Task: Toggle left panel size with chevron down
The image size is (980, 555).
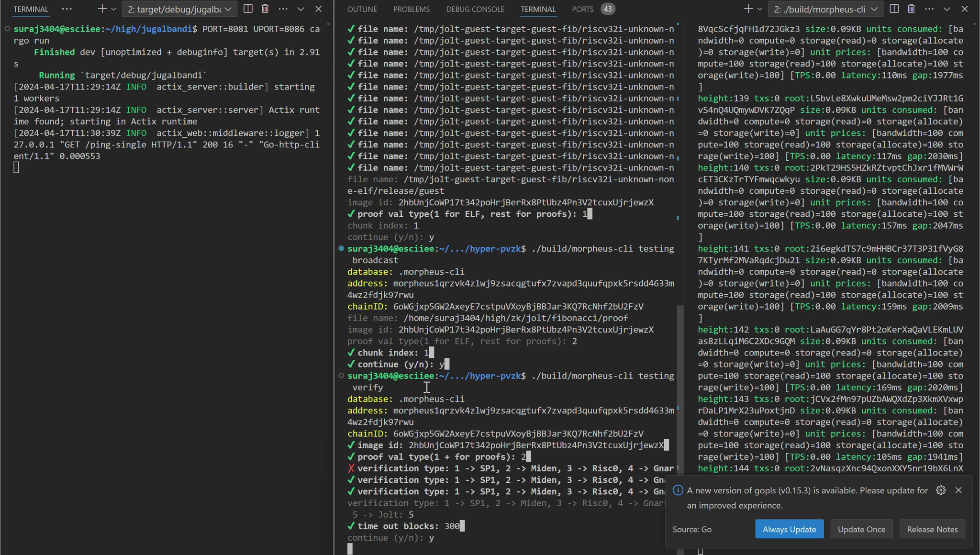Action: coord(301,9)
